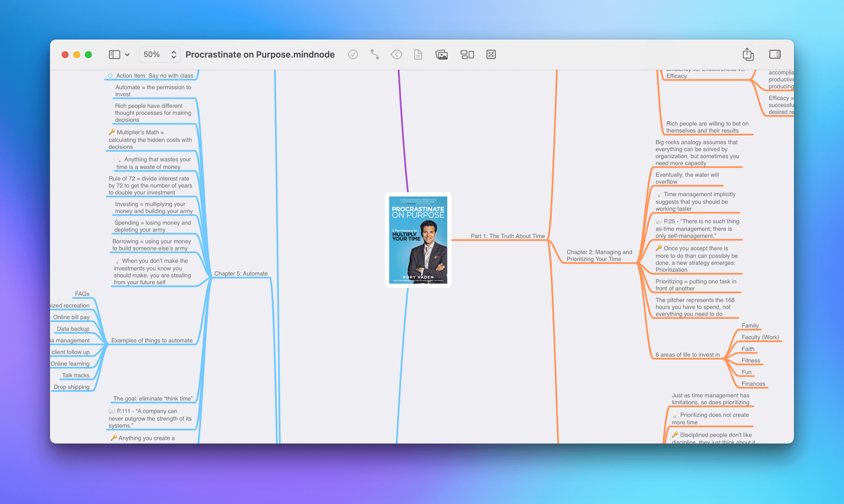Screen dimensions: 844x504
Task: Select the Faith node
Action: [x=748, y=349]
